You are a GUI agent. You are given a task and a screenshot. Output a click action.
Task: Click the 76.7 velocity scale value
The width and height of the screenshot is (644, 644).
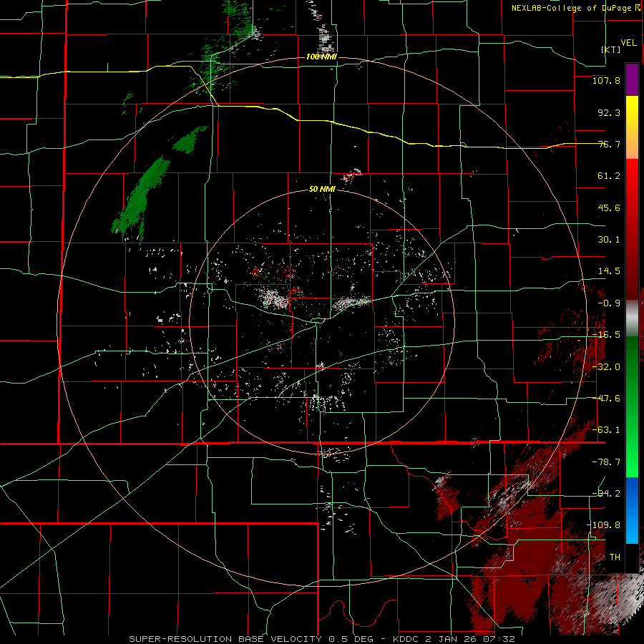(609, 144)
